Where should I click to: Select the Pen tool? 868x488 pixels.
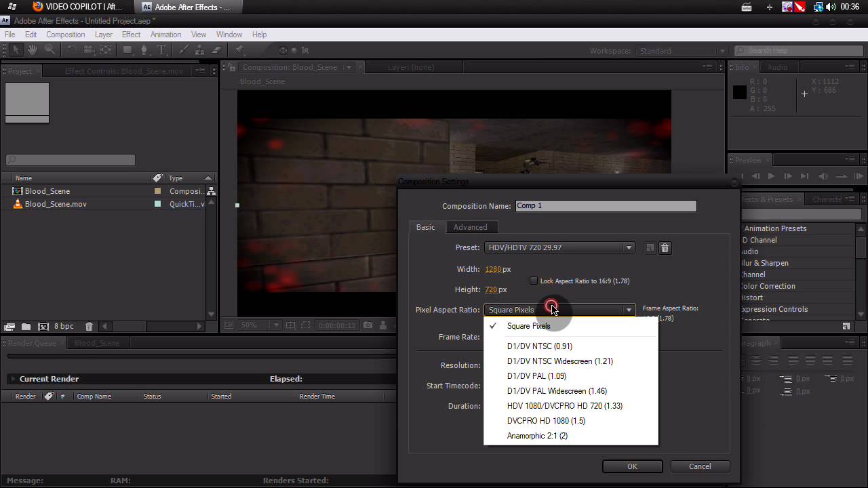pos(144,50)
